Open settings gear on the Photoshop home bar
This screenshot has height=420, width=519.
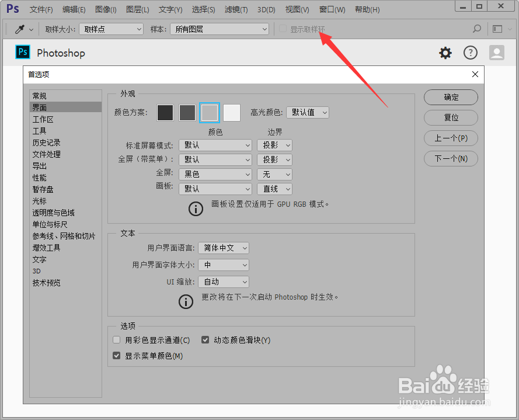[445, 53]
